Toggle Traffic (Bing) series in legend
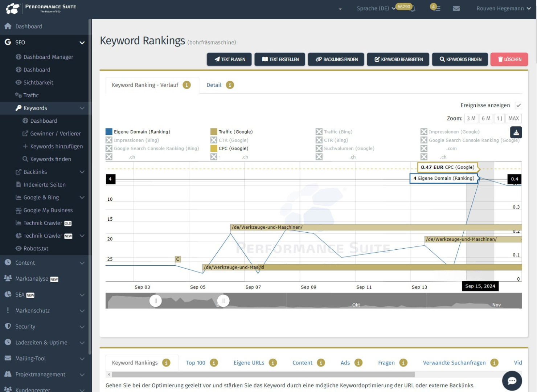 click(319, 132)
